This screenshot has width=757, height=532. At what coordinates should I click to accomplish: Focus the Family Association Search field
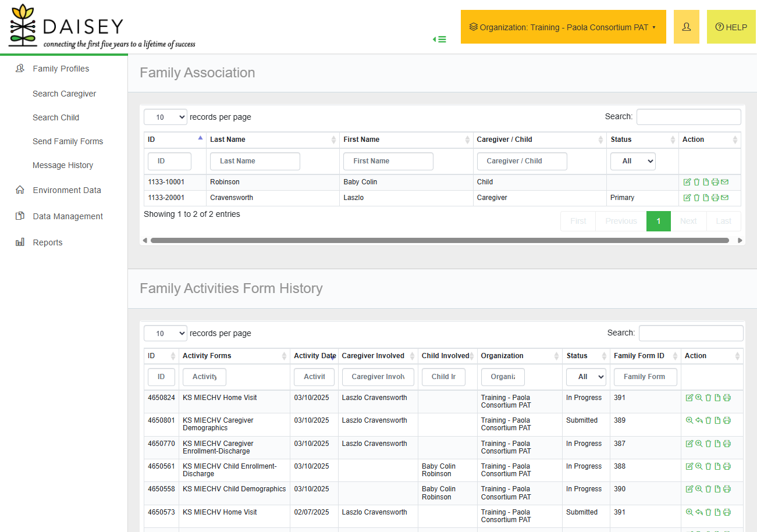pos(689,116)
